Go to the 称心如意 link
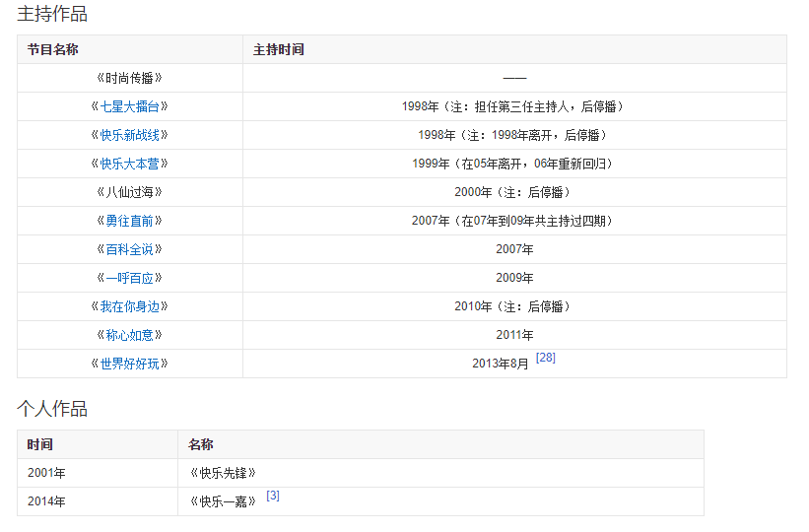The width and height of the screenshot is (809, 532). (x=129, y=335)
